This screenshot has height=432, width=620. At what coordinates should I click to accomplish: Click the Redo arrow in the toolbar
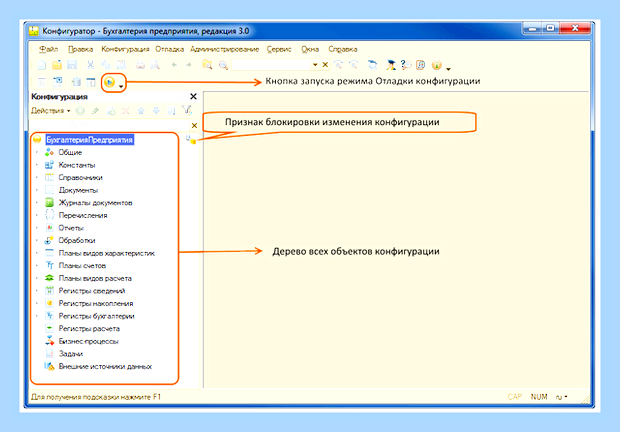pos(189,65)
